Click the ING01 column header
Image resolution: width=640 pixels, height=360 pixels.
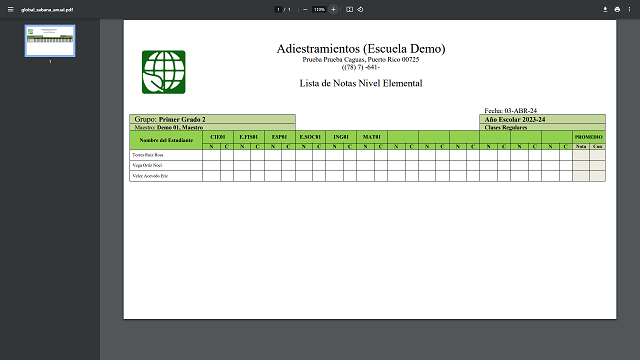[341, 137]
